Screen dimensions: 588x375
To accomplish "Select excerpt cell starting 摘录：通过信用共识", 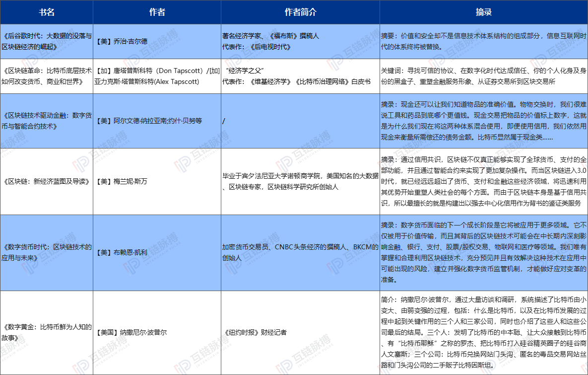I will (484, 181).
